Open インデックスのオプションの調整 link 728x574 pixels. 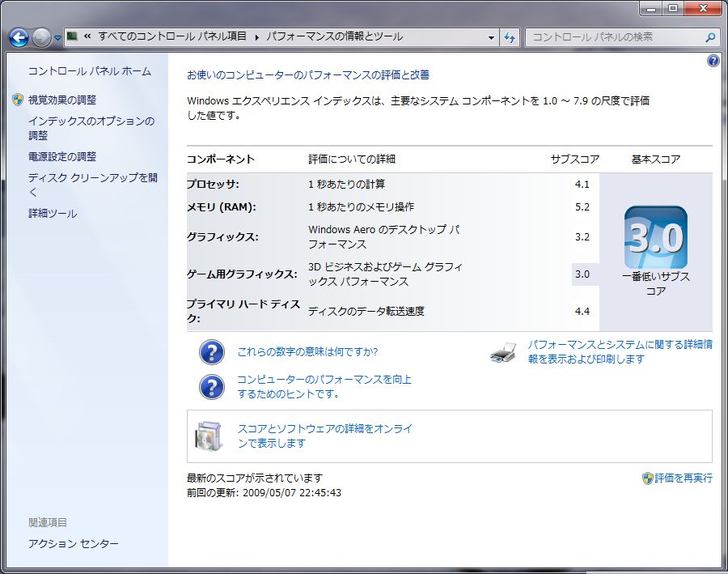tap(91, 128)
